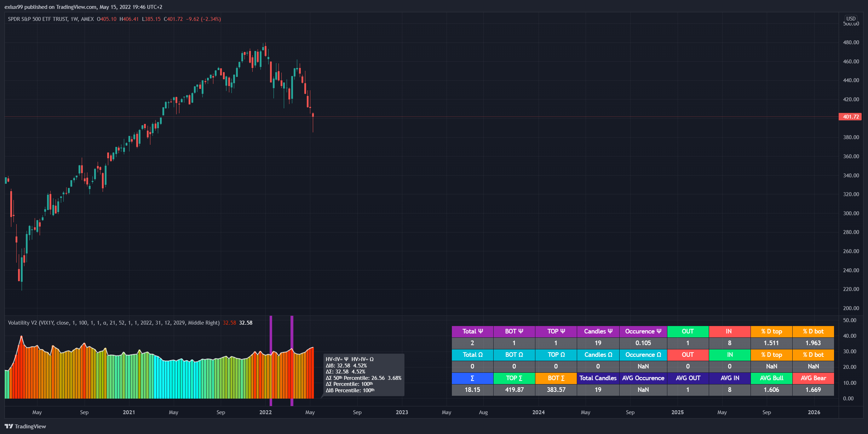Click the TradingView logo at bottom left
The image size is (868, 434).
[x=25, y=426]
